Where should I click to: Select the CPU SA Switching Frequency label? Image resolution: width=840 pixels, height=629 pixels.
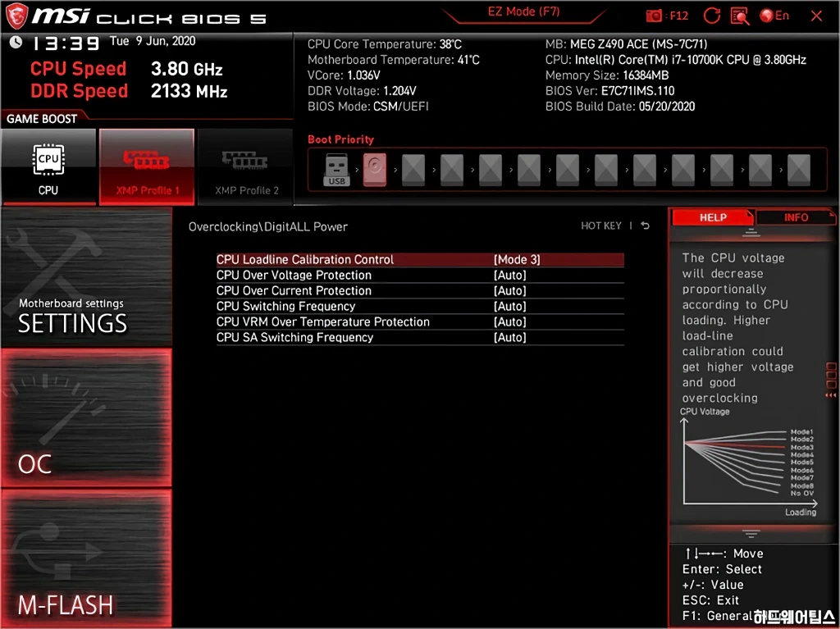pyautogui.click(x=294, y=337)
